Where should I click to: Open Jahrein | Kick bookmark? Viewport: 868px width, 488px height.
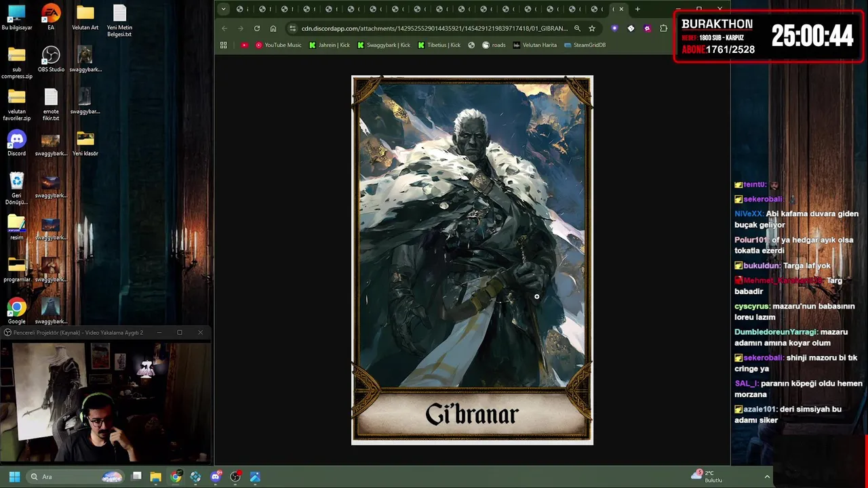pyautogui.click(x=330, y=45)
